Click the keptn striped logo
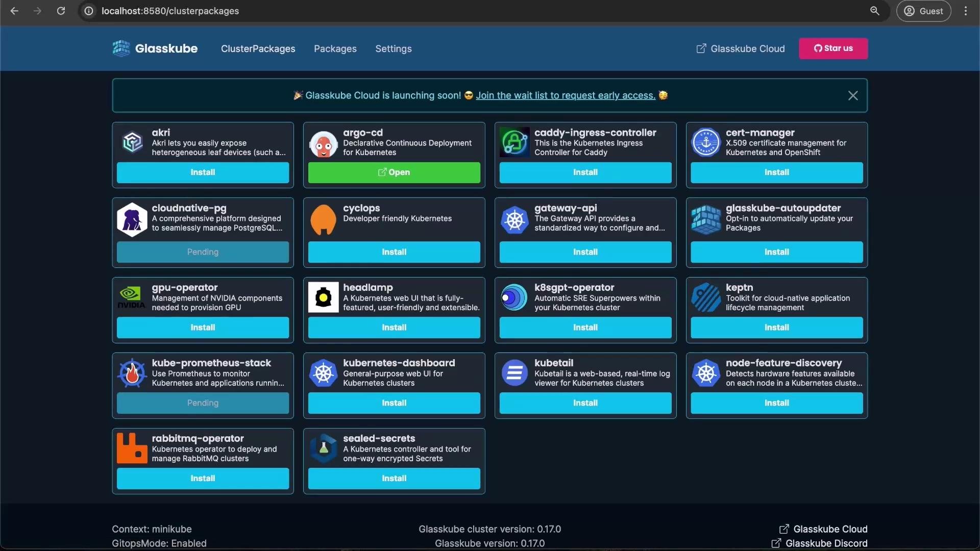The width and height of the screenshot is (980, 551). point(706,297)
